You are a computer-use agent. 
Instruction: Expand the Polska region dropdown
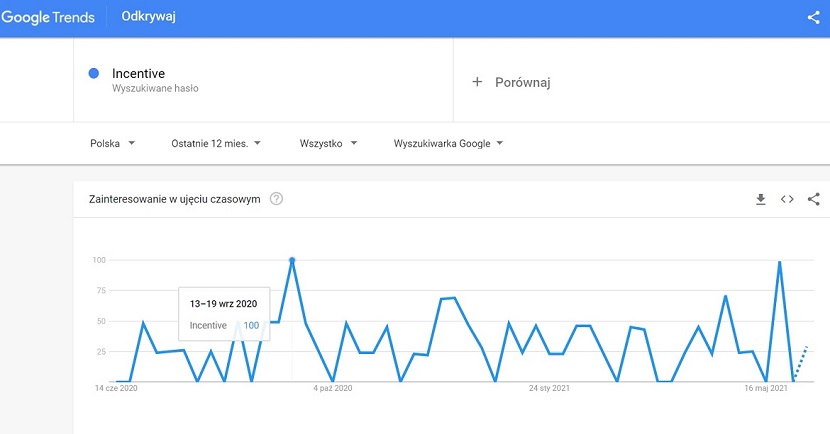(x=112, y=143)
